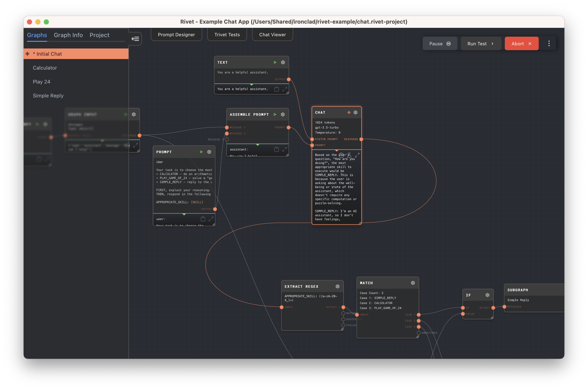This screenshot has height=390, width=588.
Task: Open Match node settings gear
Action: pos(413,283)
